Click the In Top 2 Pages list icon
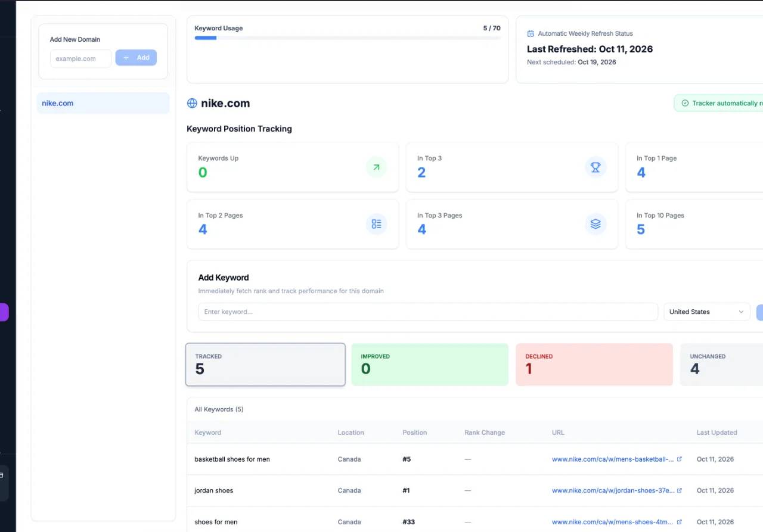Screen dimensions: 763x532 point(376,224)
